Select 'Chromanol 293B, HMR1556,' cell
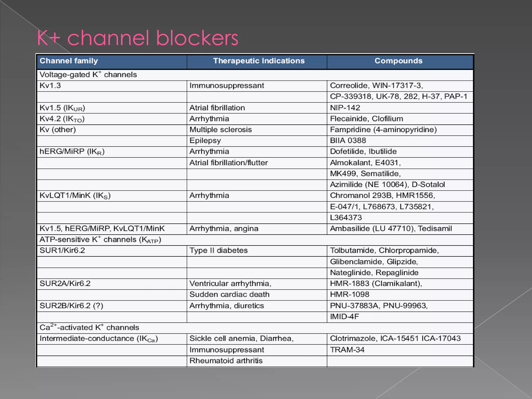532x399 pixels. pyautogui.click(x=400, y=196)
